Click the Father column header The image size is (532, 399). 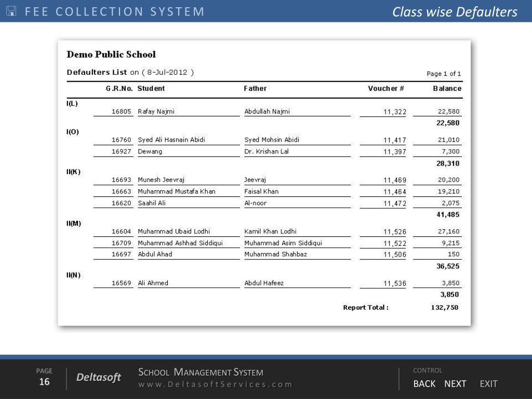(255, 89)
